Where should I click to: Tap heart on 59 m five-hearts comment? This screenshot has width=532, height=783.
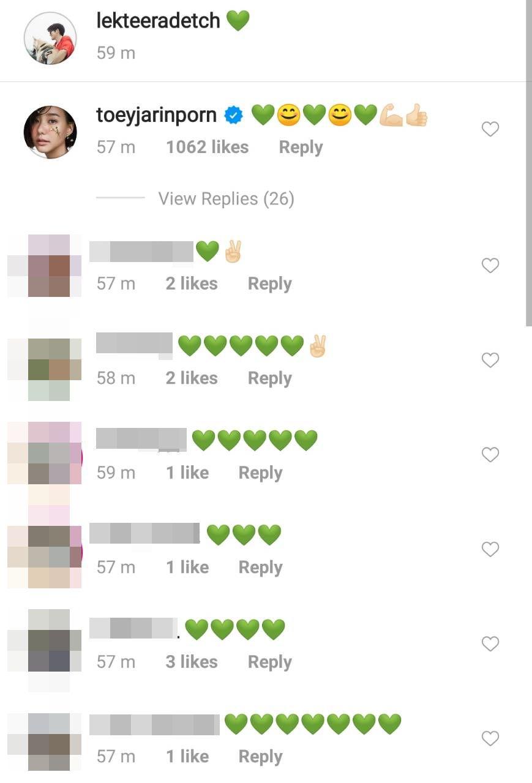click(490, 455)
